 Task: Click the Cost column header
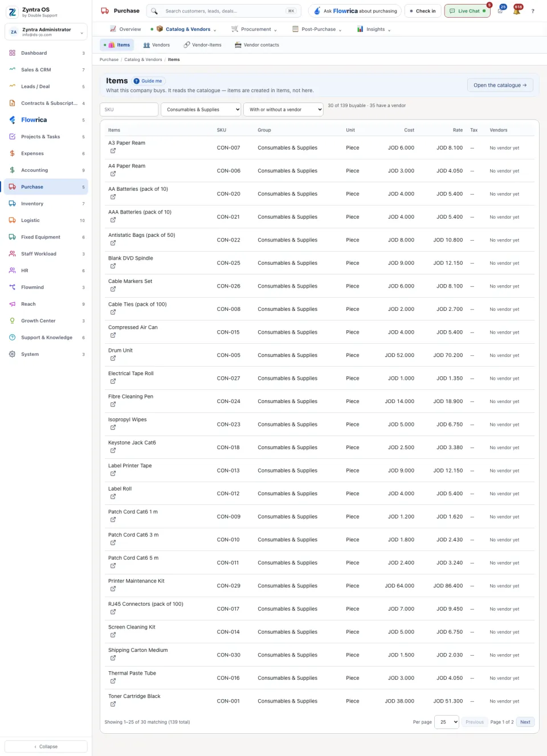pos(409,130)
